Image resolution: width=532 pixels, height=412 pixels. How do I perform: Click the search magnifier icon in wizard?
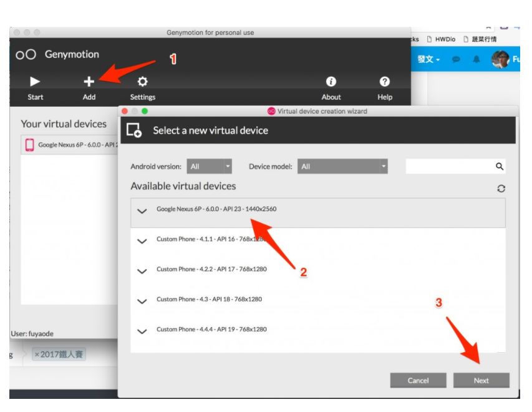(500, 167)
